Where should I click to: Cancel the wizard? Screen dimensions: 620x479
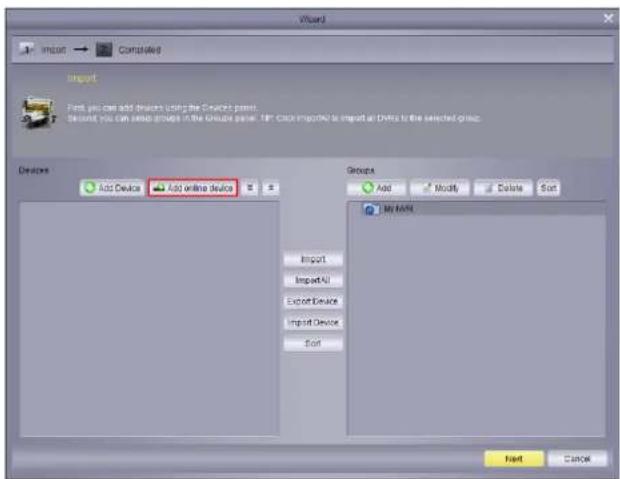[x=577, y=459]
